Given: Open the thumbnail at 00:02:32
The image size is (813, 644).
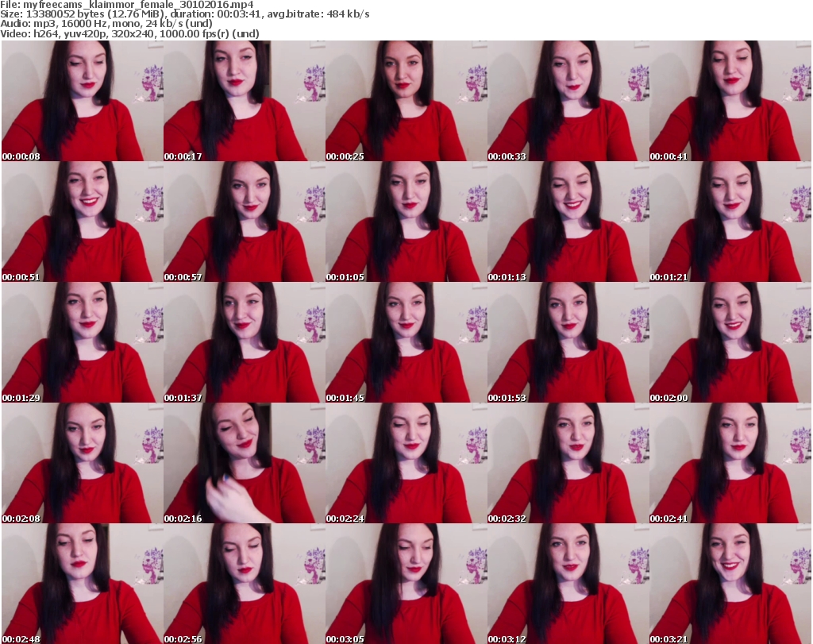Looking at the screenshot, I should tap(567, 463).
